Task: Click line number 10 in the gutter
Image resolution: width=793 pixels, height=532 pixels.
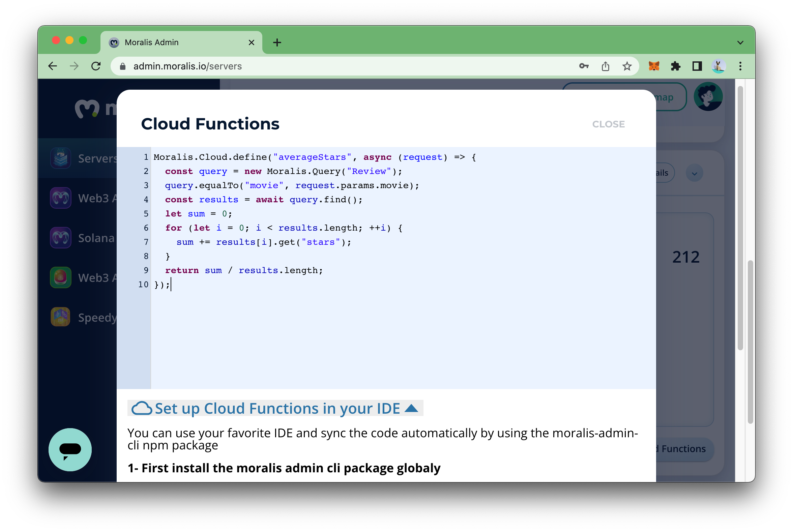Action: click(x=143, y=284)
